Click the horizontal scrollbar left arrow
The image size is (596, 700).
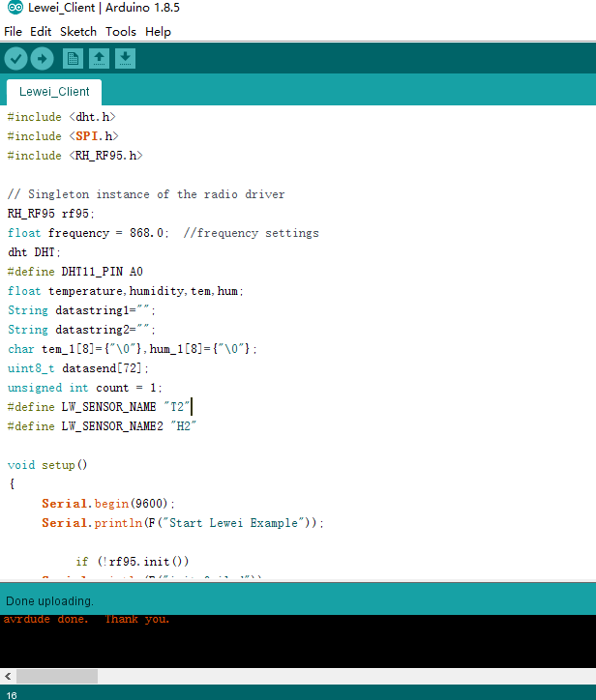coord(8,676)
